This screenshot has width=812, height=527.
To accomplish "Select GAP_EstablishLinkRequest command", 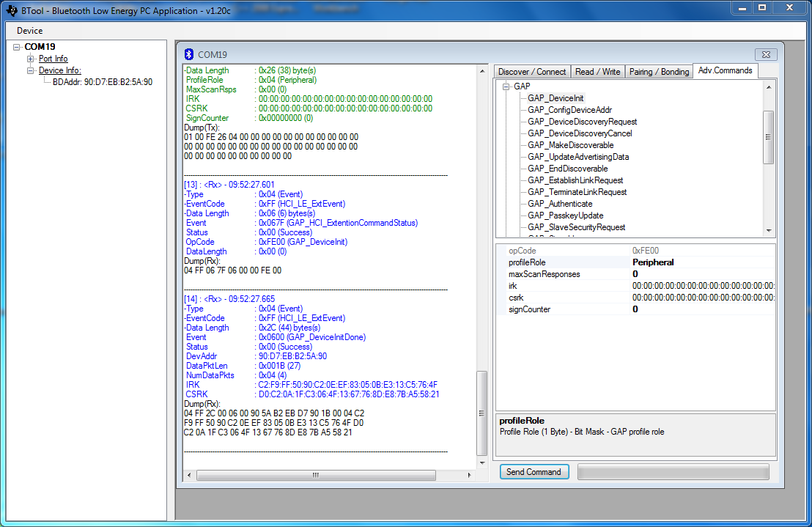I will (575, 180).
